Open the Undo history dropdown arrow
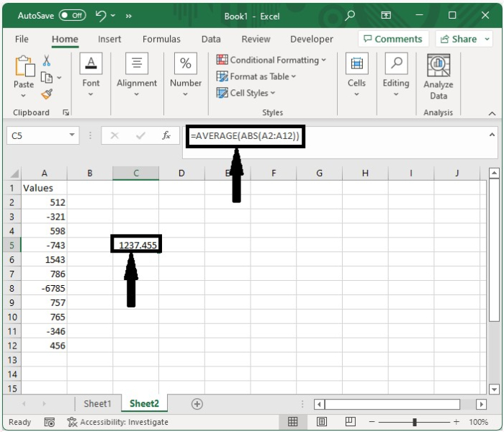Screen dimensions: 504x432 tap(113, 15)
